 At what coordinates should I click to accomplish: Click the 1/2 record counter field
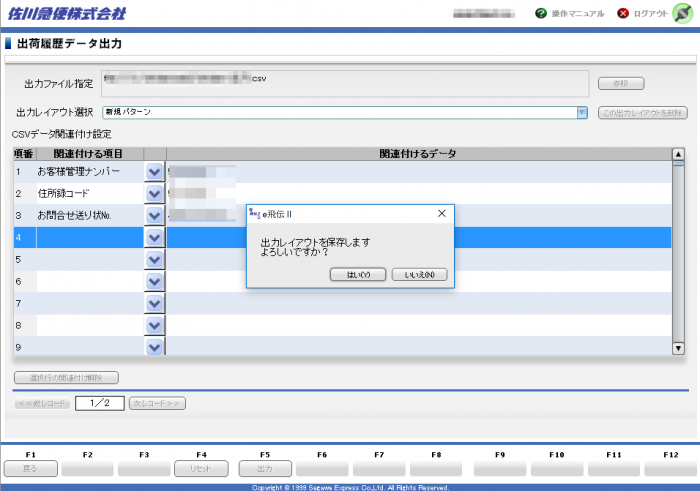(100, 403)
